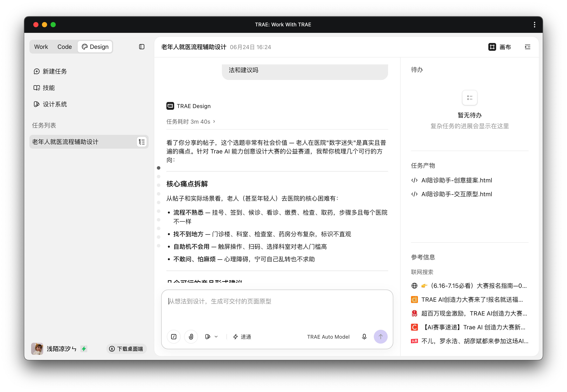This screenshot has height=392, width=567.
Task: Select the Design tab
Action: (95, 47)
